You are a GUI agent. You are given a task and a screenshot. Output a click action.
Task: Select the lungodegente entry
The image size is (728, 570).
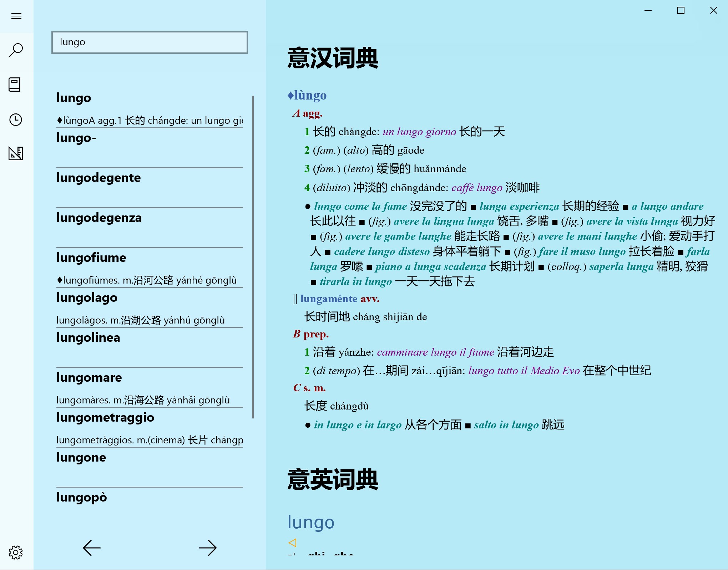tap(98, 178)
